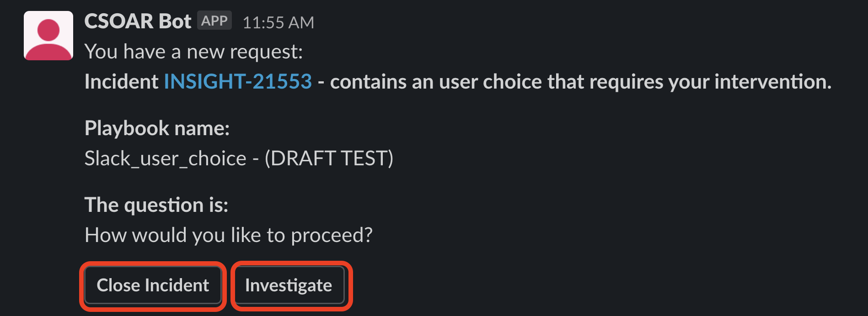Click the APP badge beside the bot name
Image resolution: width=868 pixels, height=316 pixels.
tap(214, 21)
